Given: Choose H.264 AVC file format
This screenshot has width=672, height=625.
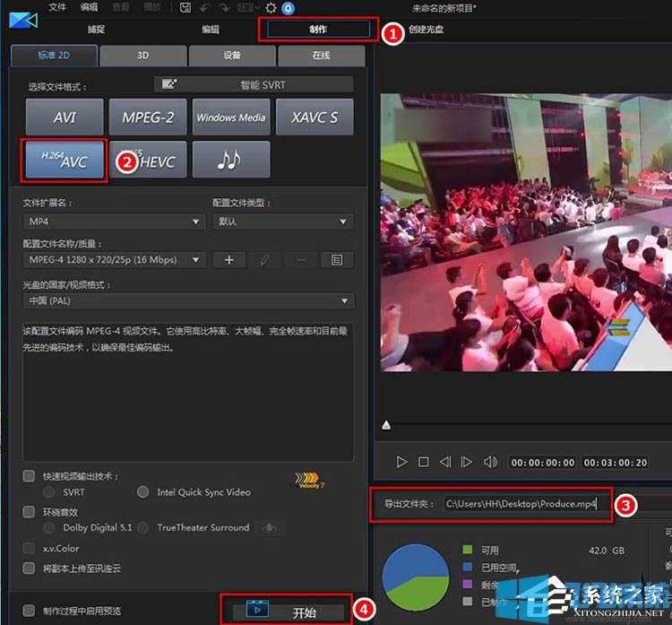Looking at the screenshot, I should (x=65, y=160).
